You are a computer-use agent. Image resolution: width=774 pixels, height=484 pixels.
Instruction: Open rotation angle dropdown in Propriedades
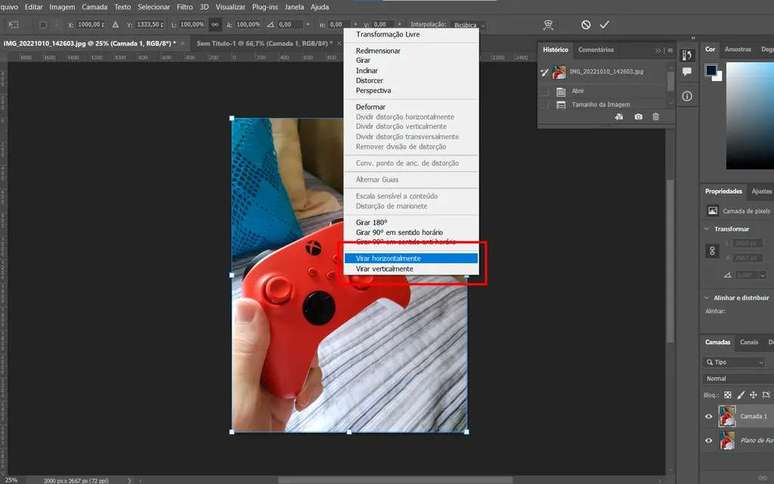click(x=763, y=275)
